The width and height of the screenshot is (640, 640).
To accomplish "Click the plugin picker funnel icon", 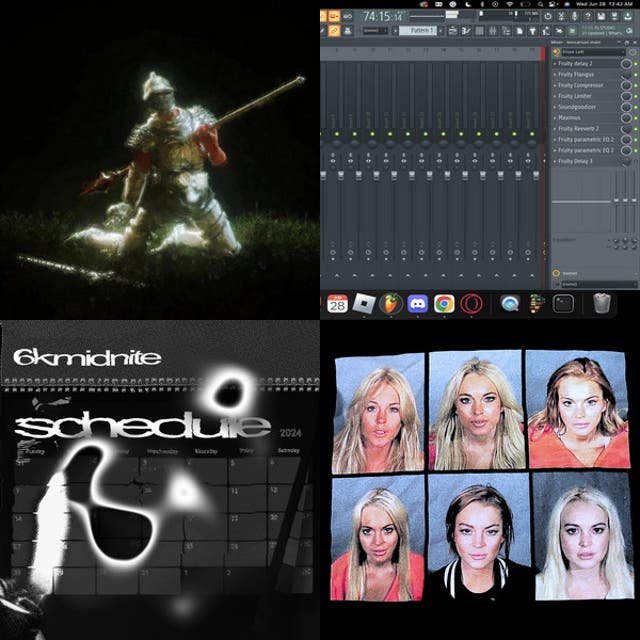I will pos(533,31).
